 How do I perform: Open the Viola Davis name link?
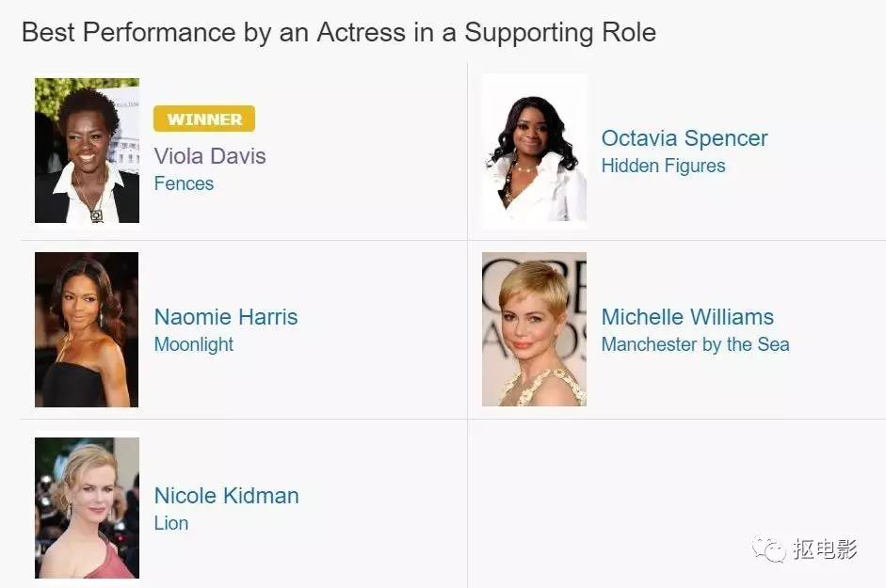pos(210,156)
